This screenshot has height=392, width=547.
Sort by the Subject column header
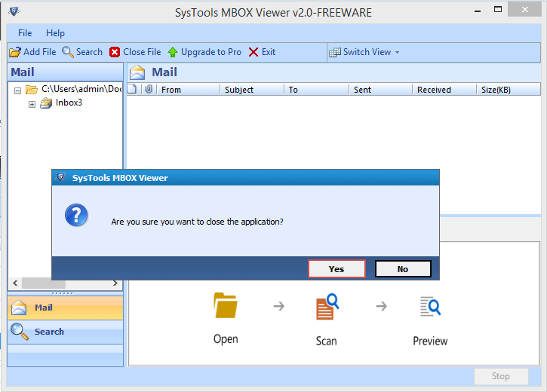click(251, 90)
